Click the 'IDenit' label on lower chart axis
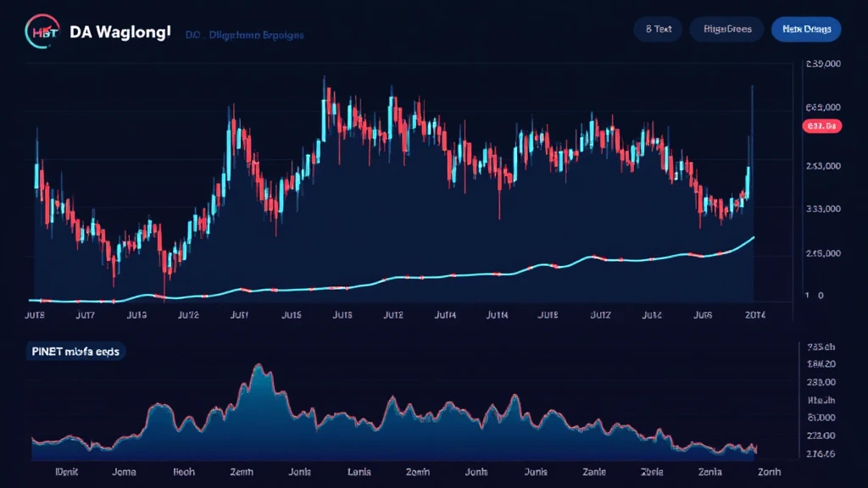 (x=68, y=472)
